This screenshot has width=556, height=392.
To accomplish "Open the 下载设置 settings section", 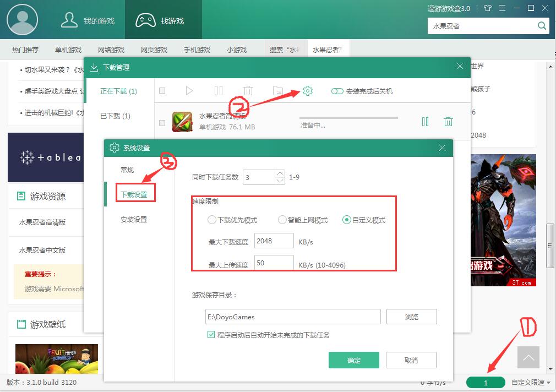I will (x=134, y=194).
